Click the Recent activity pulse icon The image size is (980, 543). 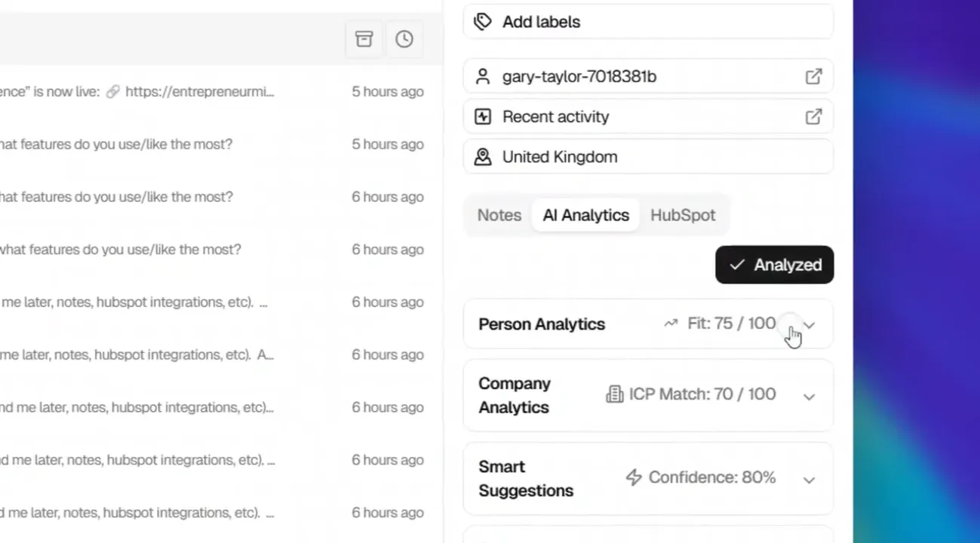coord(483,116)
